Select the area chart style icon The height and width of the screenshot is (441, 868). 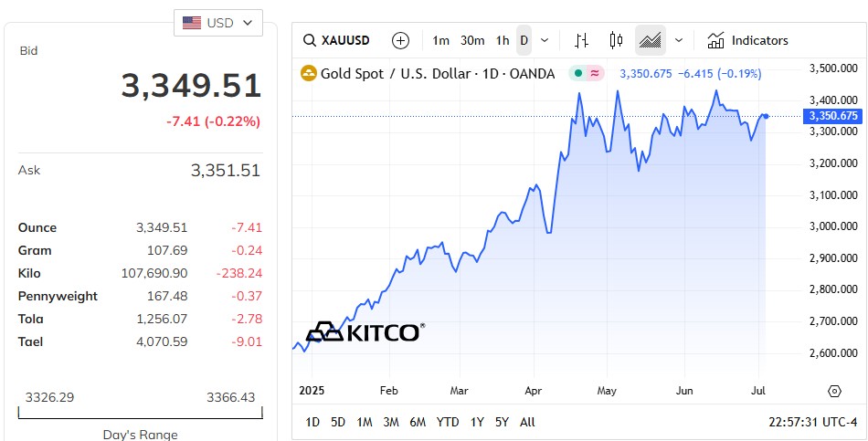[x=651, y=40]
